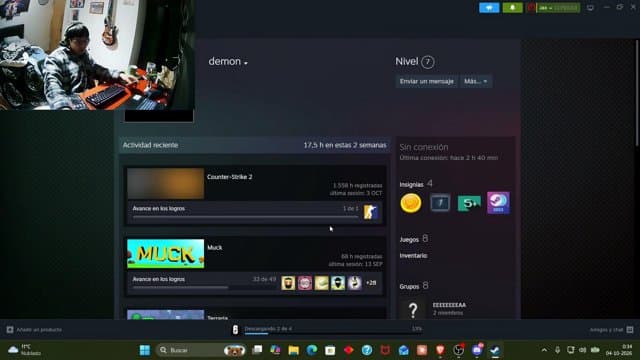View fifth Muck achievement icon

(x=355, y=283)
